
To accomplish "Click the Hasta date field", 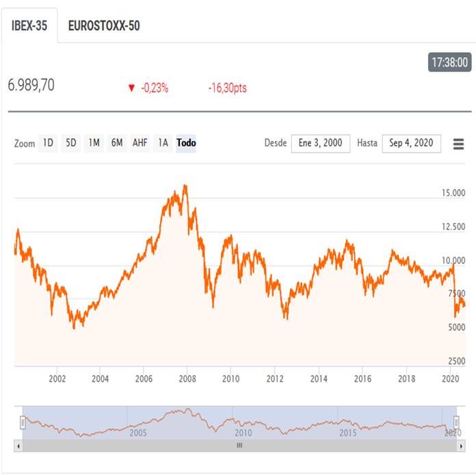I will [411, 143].
